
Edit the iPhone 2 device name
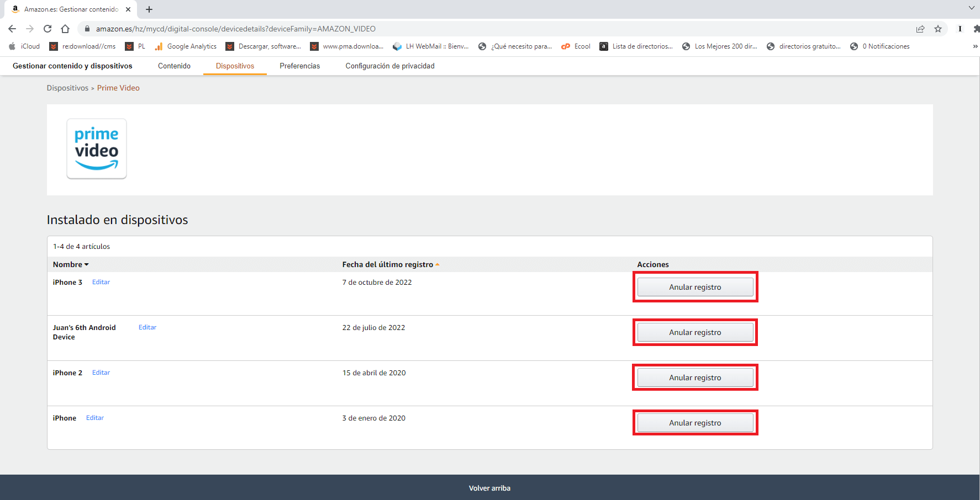(101, 373)
